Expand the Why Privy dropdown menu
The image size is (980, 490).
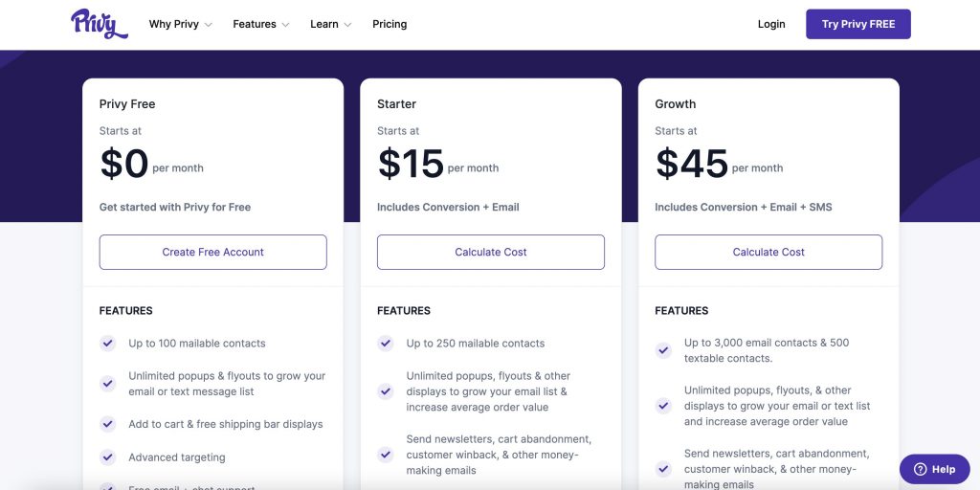click(x=180, y=24)
